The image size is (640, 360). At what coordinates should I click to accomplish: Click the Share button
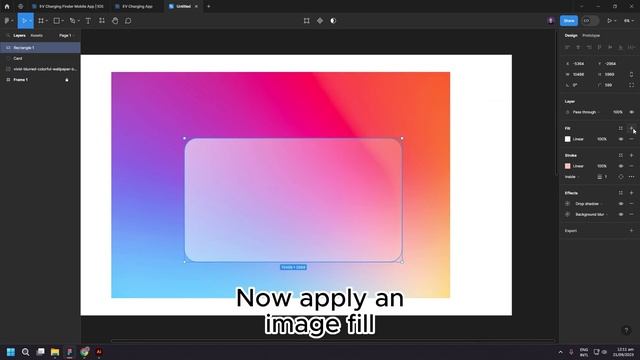[569, 21]
